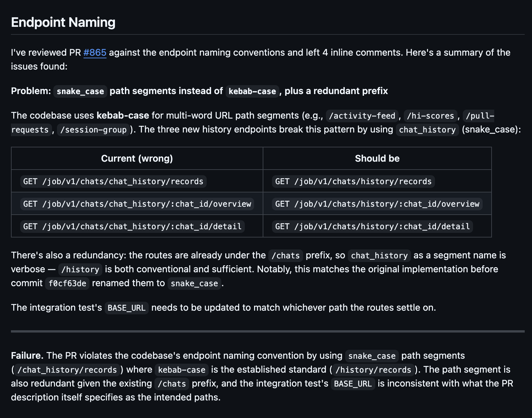Click the corrected history/:chat_id/detail endpoint cell
Image resolution: width=532 pixels, height=418 pixels.
tap(372, 227)
